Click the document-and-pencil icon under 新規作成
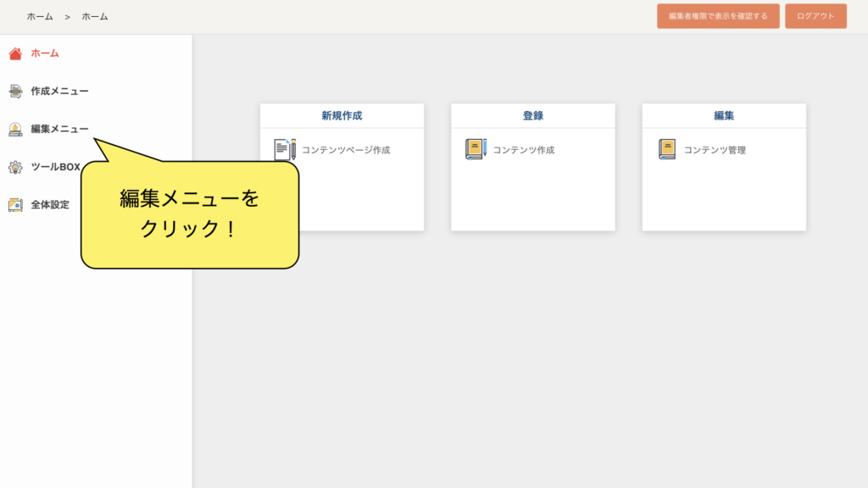 coord(285,150)
